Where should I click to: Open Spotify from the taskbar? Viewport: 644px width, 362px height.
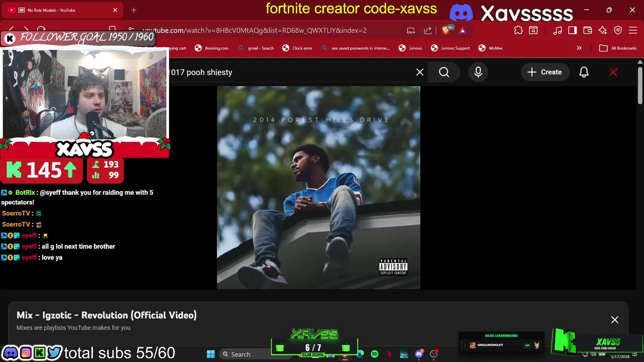(375, 354)
